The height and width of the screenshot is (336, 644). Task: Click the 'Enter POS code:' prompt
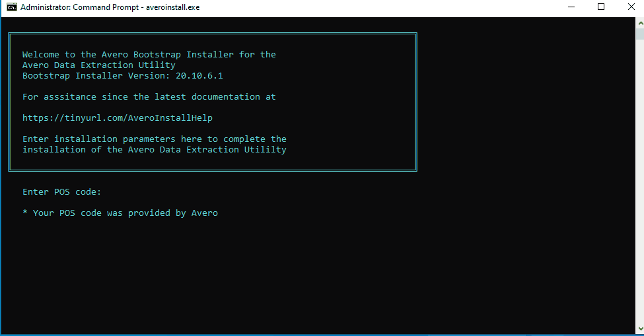point(61,192)
